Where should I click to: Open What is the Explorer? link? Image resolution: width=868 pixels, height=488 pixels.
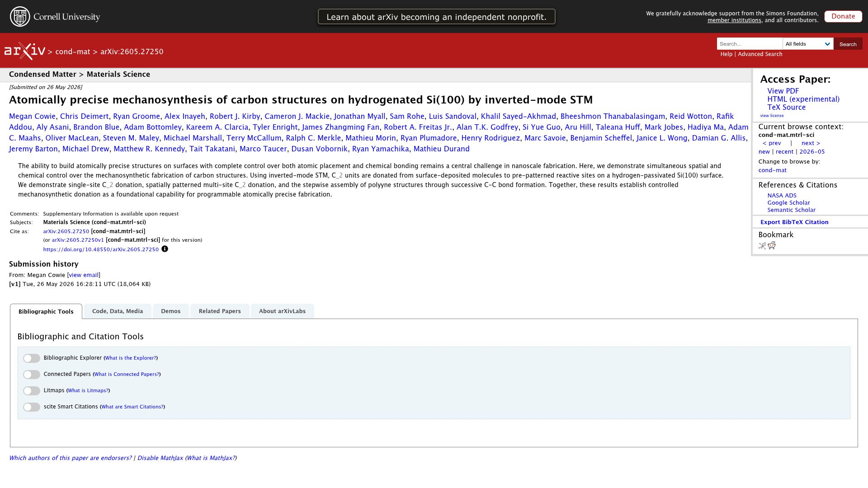coord(131,358)
